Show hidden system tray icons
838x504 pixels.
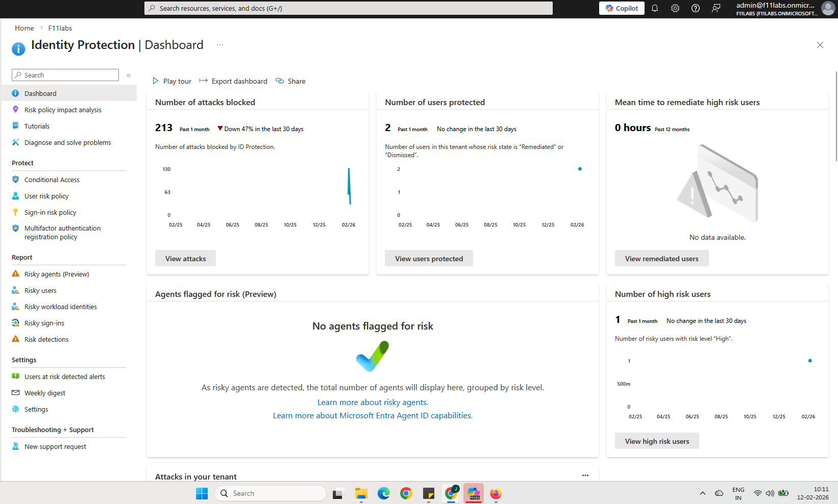[x=703, y=493]
